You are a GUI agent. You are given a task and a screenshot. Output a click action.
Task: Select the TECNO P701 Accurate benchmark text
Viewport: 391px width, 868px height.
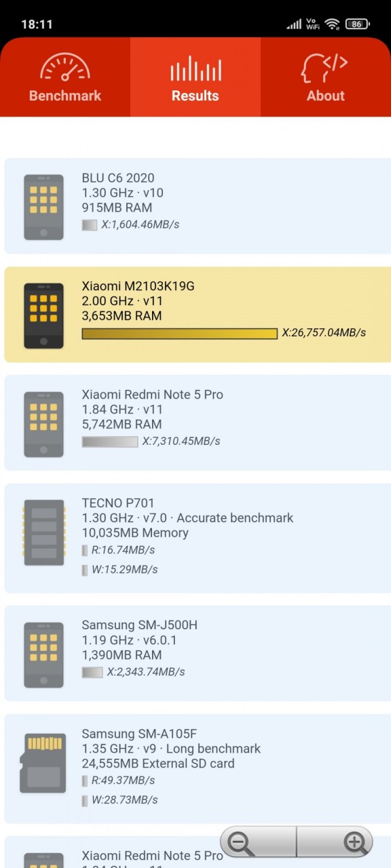click(234, 518)
